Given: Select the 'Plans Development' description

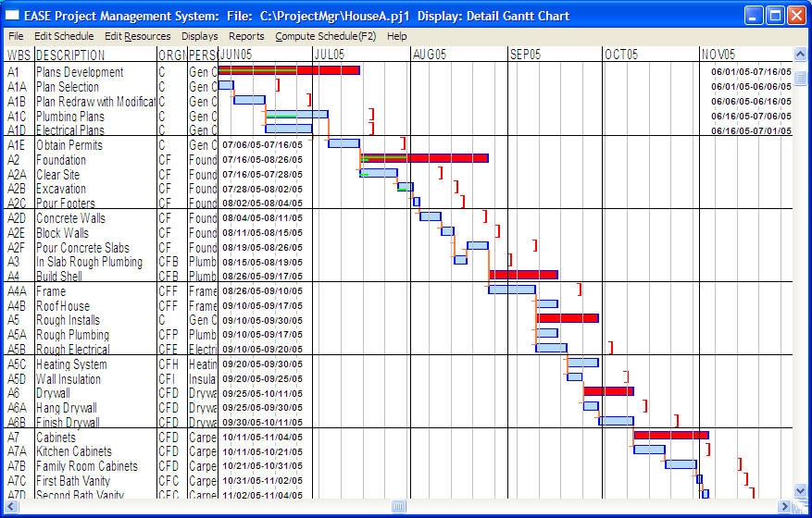Looking at the screenshot, I should point(80,72).
